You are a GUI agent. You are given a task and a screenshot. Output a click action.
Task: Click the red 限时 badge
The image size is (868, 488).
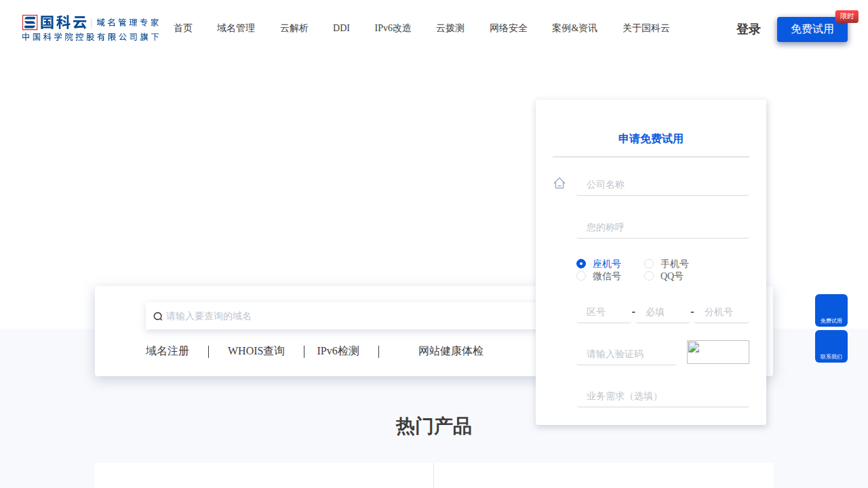(847, 16)
